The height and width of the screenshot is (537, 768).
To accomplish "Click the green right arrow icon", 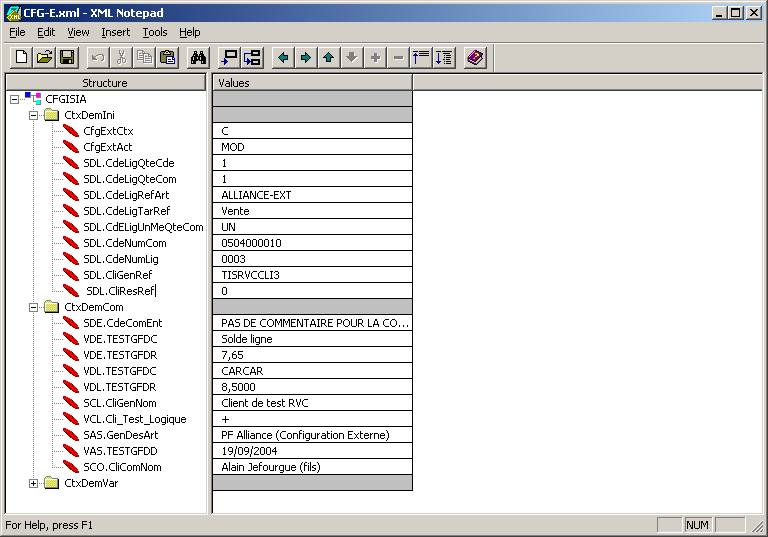I will tap(306, 57).
